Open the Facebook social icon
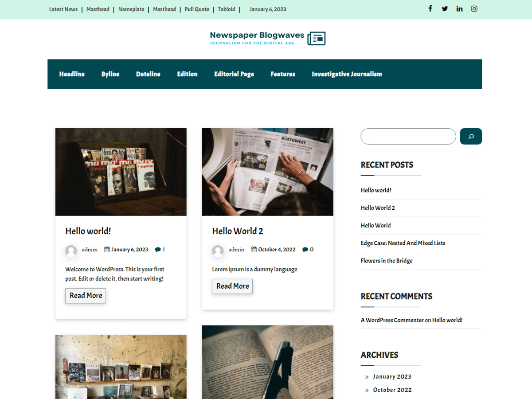This screenshot has width=532, height=399. (x=430, y=8)
